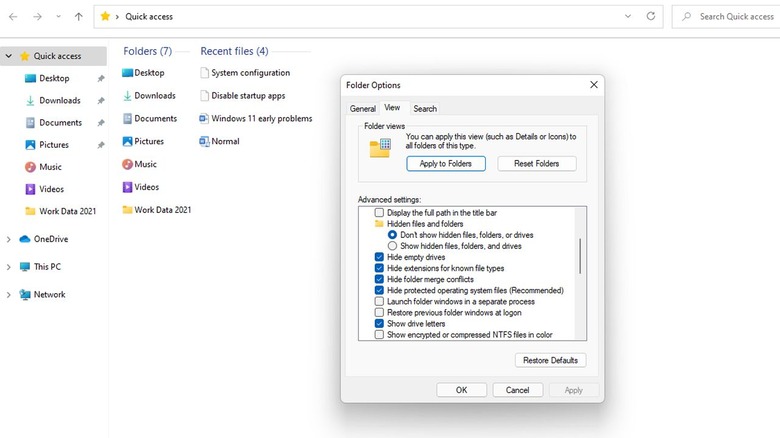Expand Network in navigation pane
780x438 pixels.
pyautogui.click(x=8, y=295)
